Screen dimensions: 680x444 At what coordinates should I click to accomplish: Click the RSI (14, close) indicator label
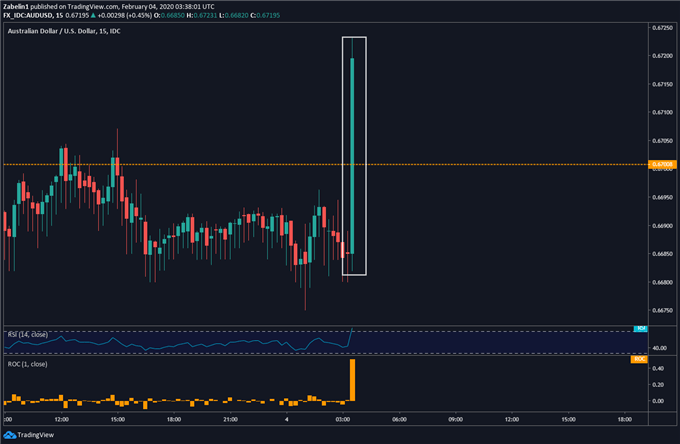pyautogui.click(x=28, y=334)
